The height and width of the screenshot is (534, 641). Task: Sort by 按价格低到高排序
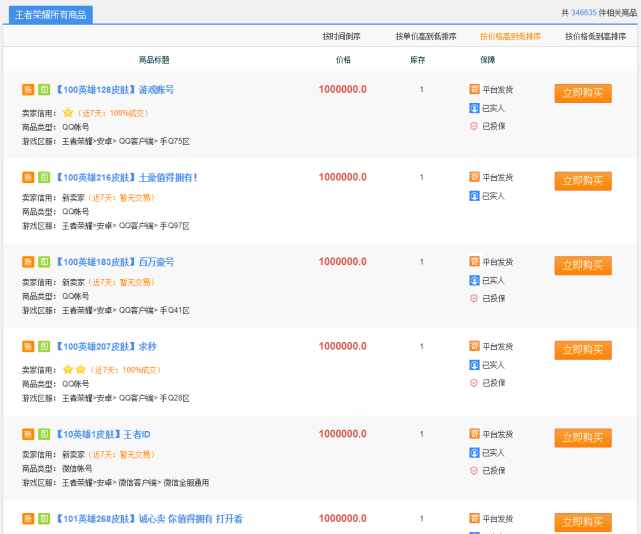[x=596, y=36]
